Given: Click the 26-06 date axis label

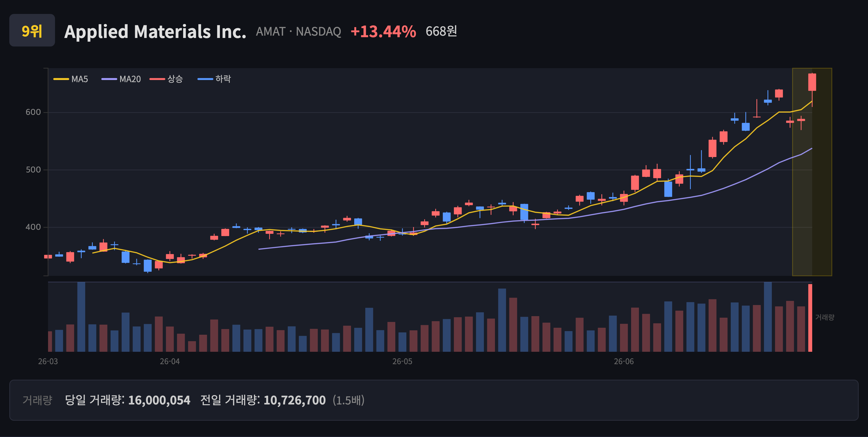Looking at the screenshot, I should [x=624, y=362].
